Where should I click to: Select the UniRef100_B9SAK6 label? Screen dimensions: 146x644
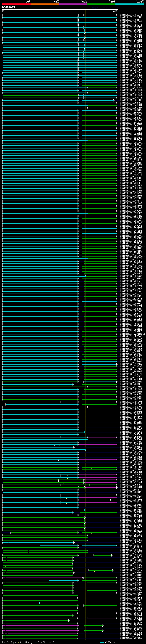coord(131,60)
